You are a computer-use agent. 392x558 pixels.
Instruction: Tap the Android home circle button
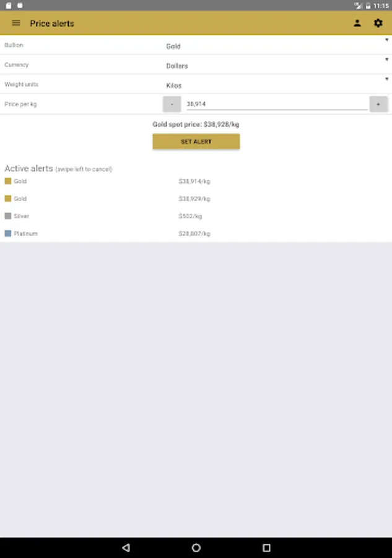[196, 547]
